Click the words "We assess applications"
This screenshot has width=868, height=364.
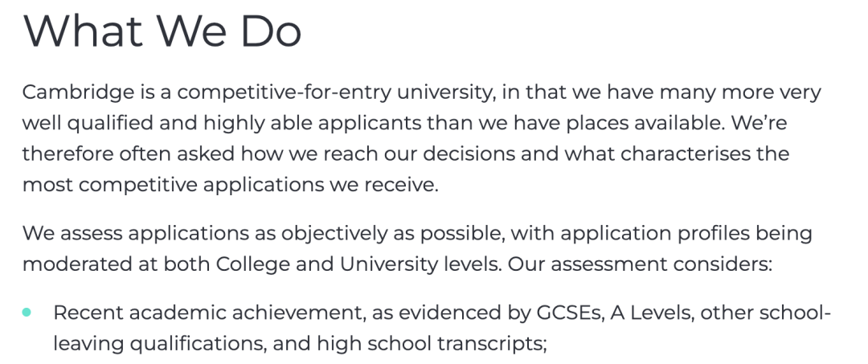coord(126,234)
